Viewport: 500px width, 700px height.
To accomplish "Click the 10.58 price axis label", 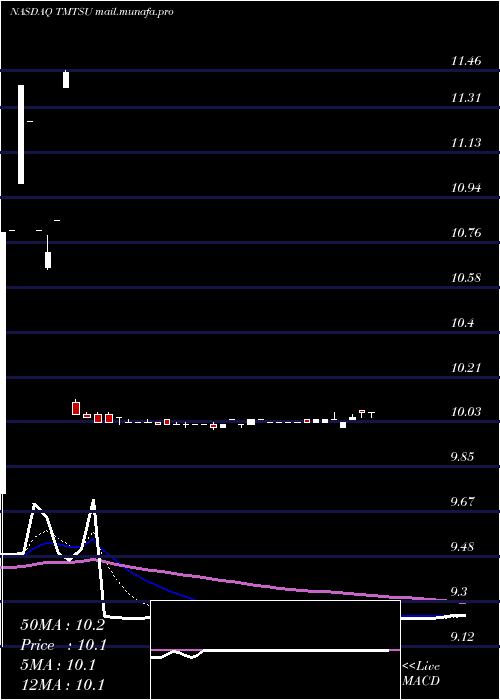I will [x=466, y=278].
